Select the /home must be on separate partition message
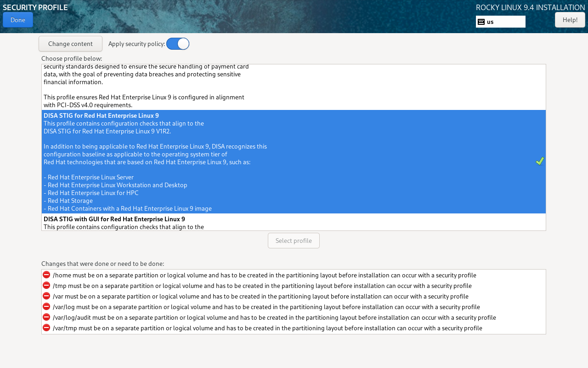Image resolution: width=588 pixels, height=368 pixels. point(265,275)
